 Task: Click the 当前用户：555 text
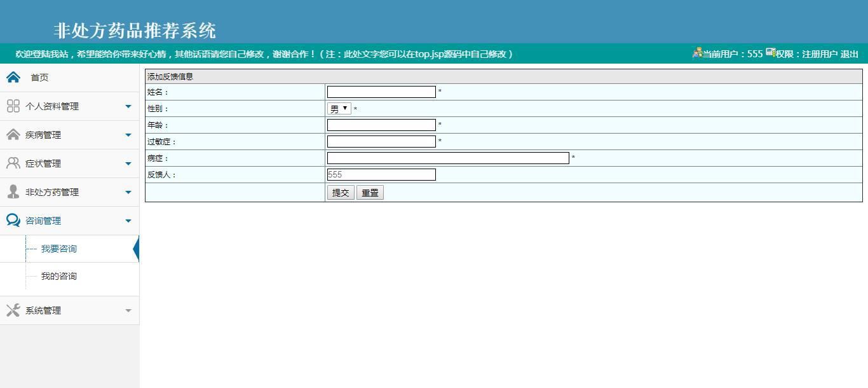point(733,54)
